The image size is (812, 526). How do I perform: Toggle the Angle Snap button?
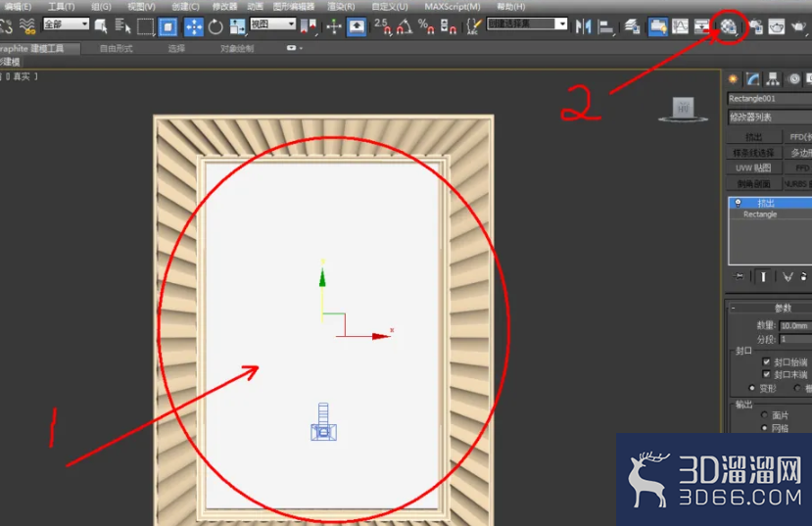(405, 26)
